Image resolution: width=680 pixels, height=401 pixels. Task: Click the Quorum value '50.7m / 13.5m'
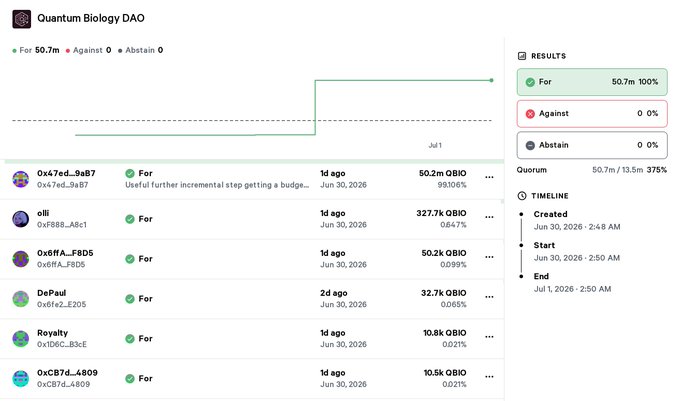click(x=618, y=170)
